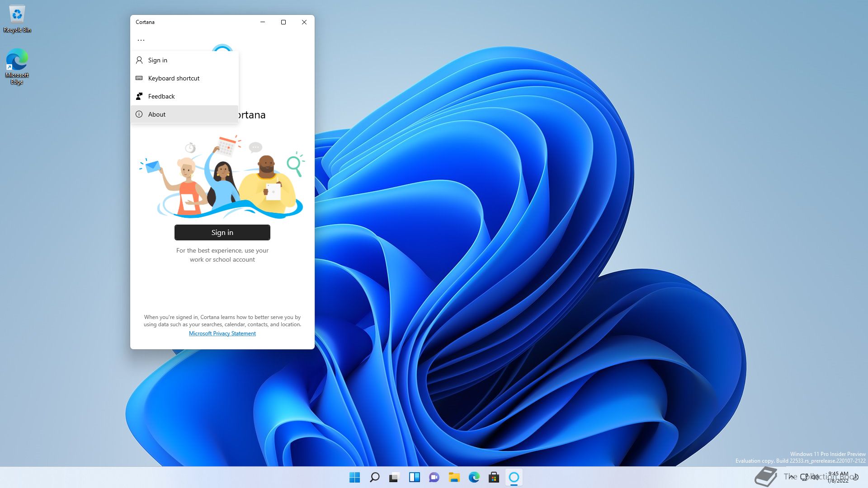Image resolution: width=868 pixels, height=488 pixels.
Task: Open the About menu item
Action: 157,114
